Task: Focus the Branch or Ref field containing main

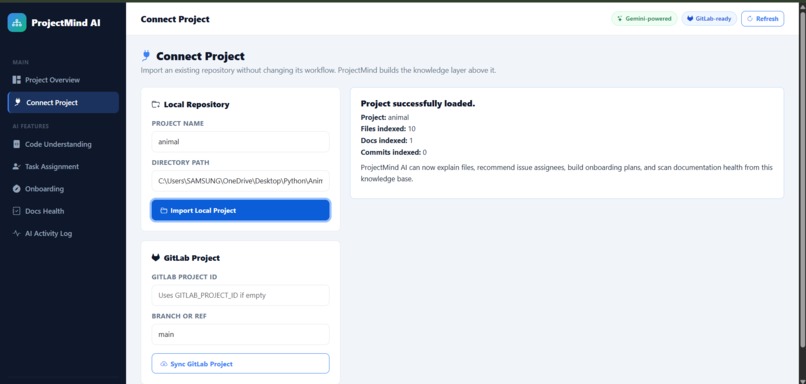Action: [x=241, y=334]
